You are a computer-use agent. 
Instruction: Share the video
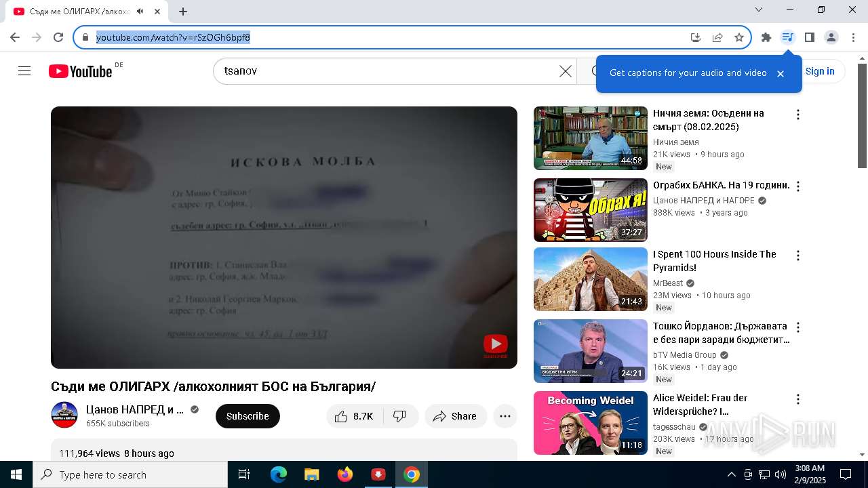tap(456, 416)
